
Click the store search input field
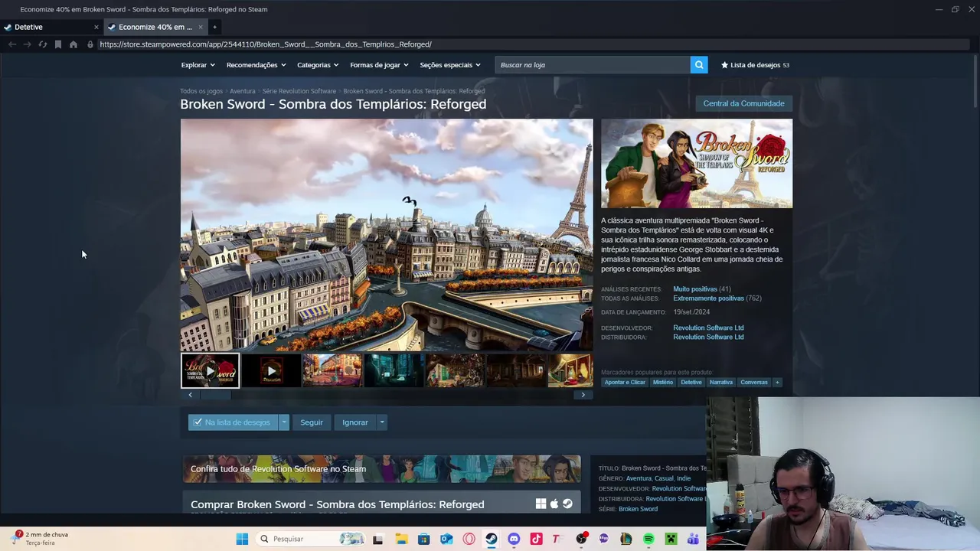point(593,65)
